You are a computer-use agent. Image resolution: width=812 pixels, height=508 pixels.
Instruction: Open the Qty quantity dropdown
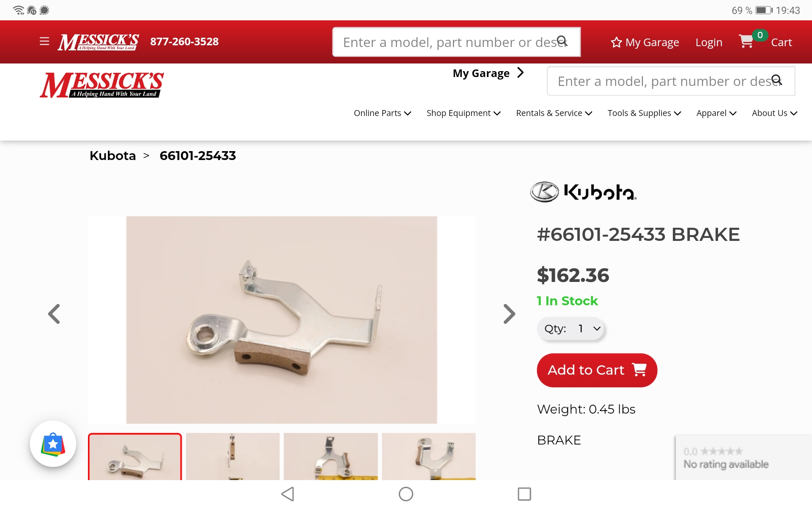pyautogui.click(x=571, y=329)
